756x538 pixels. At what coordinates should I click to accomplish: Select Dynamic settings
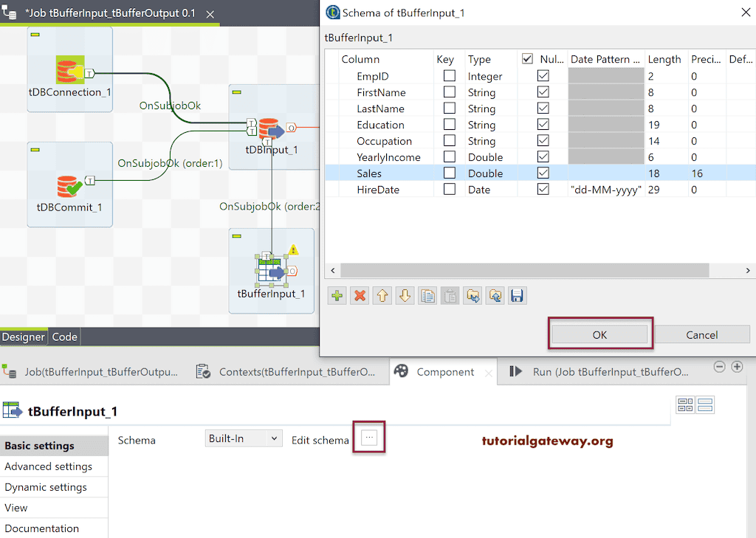pyautogui.click(x=54, y=487)
